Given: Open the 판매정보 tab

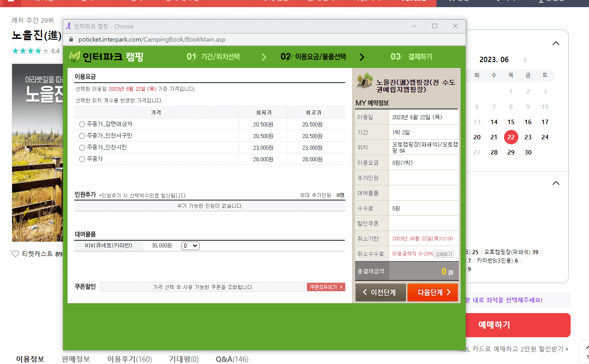Looking at the screenshot, I should tap(76, 359).
